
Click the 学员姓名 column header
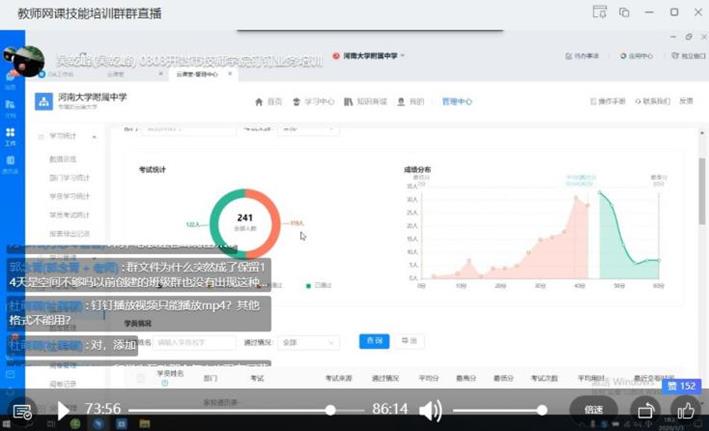point(170,374)
